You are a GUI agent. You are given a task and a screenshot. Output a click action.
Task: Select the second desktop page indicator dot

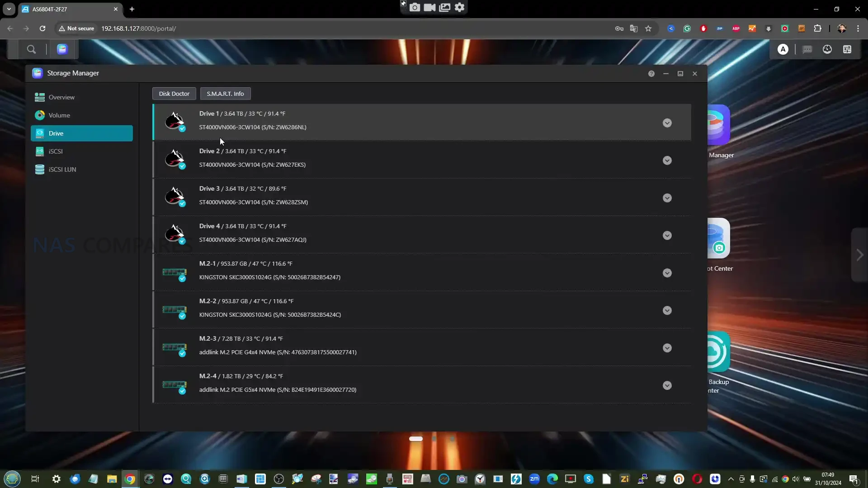[x=434, y=439]
